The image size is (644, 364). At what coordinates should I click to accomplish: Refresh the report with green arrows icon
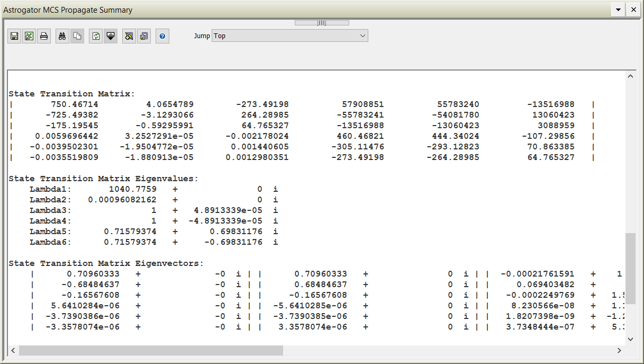96,37
